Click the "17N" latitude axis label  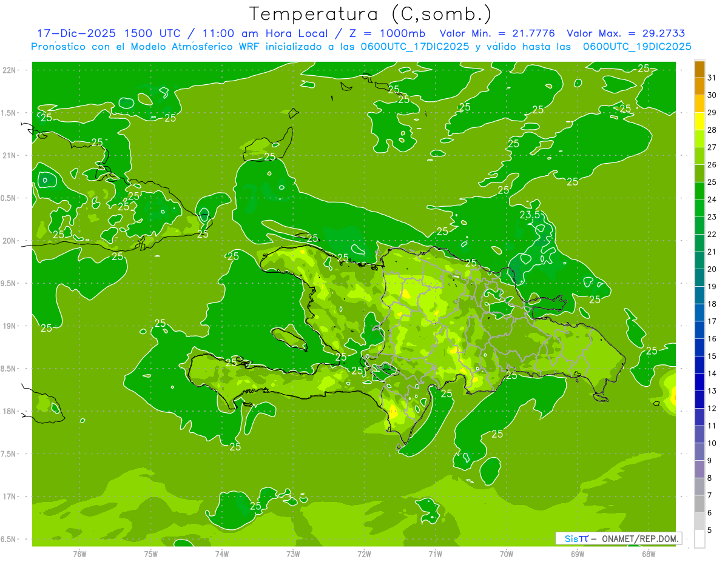10,497
